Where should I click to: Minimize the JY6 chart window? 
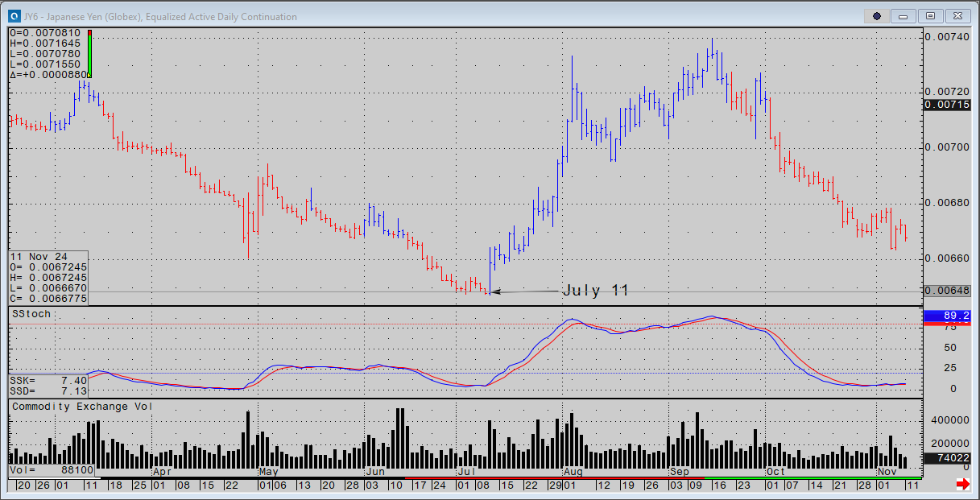(904, 16)
